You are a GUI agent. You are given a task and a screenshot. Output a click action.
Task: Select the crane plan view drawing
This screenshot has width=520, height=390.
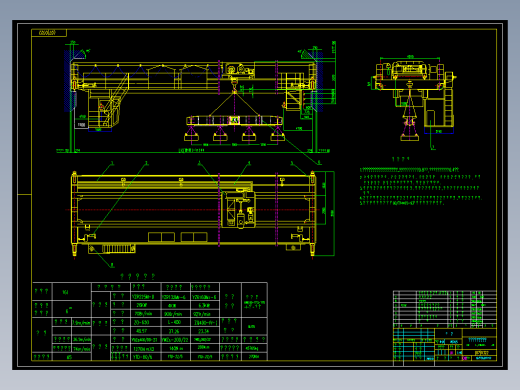pyautogui.click(x=203, y=214)
